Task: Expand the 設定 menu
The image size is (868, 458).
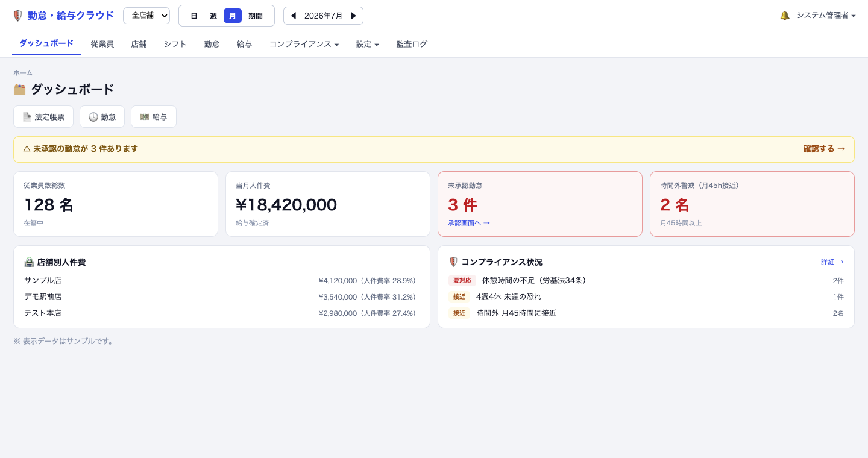Action: pyautogui.click(x=368, y=44)
